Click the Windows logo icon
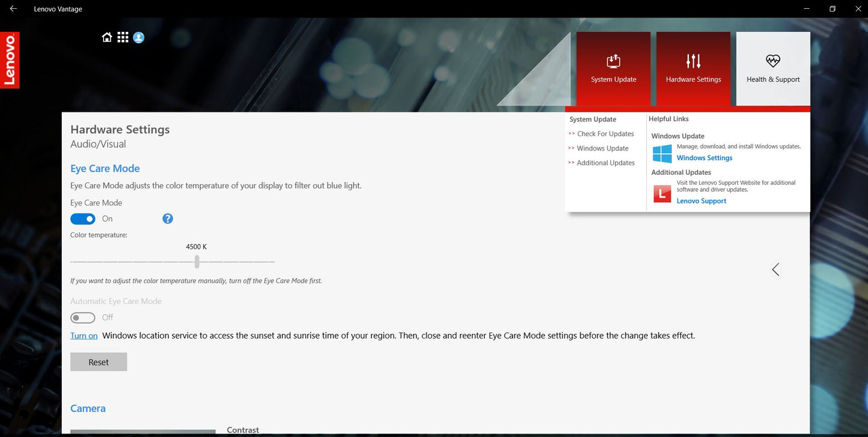This screenshot has height=437, width=868. click(662, 153)
